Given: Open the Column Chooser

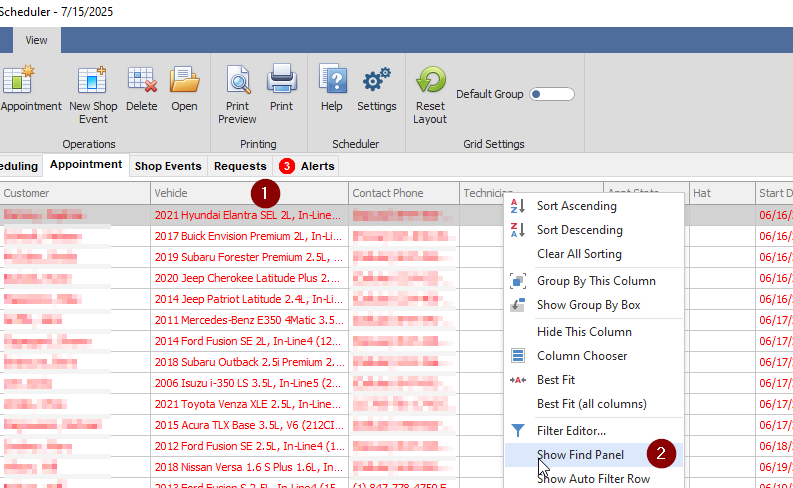Looking at the screenshot, I should point(594,356).
